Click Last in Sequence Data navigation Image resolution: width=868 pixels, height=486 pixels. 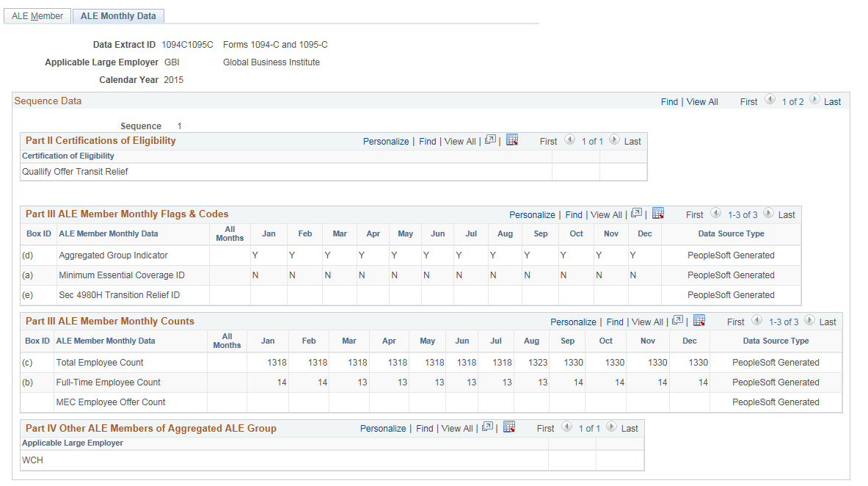click(832, 101)
